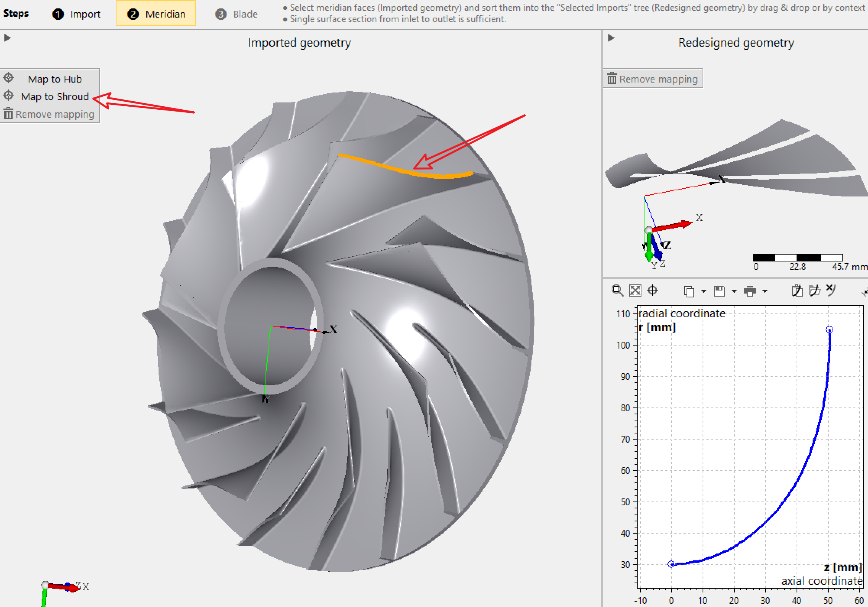
Task: Click the load curve from file icon
Action: [x=814, y=291]
